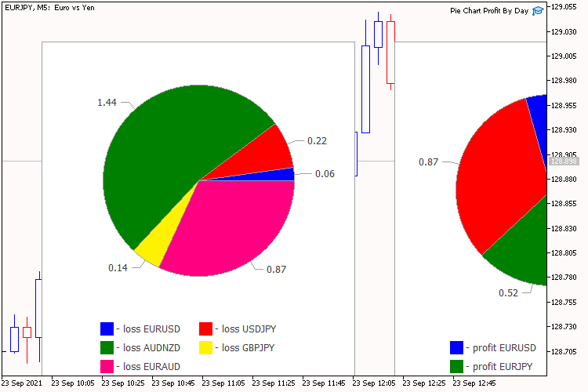This screenshot has width=588, height=392.
Task: Click the highlighted current price 128.898 marker
Action: (564, 161)
